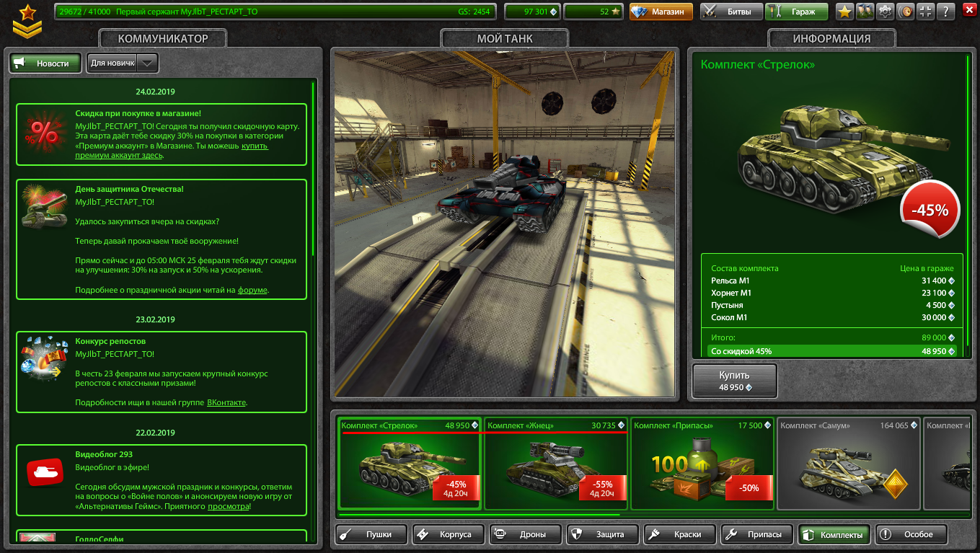The height and width of the screenshot is (553, 980).
Task: Click the news list vertical scrollbar
Action: click(313, 168)
